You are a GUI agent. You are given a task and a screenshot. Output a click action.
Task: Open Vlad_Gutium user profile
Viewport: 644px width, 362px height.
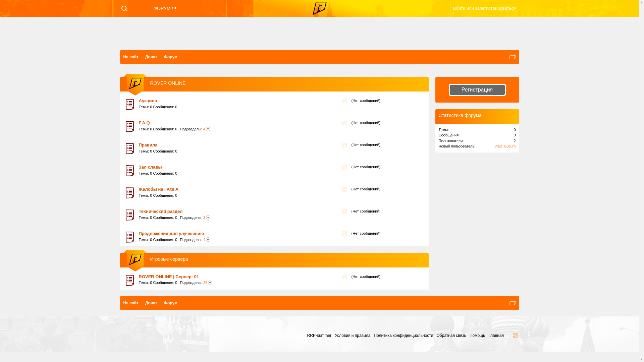[505, 146]
